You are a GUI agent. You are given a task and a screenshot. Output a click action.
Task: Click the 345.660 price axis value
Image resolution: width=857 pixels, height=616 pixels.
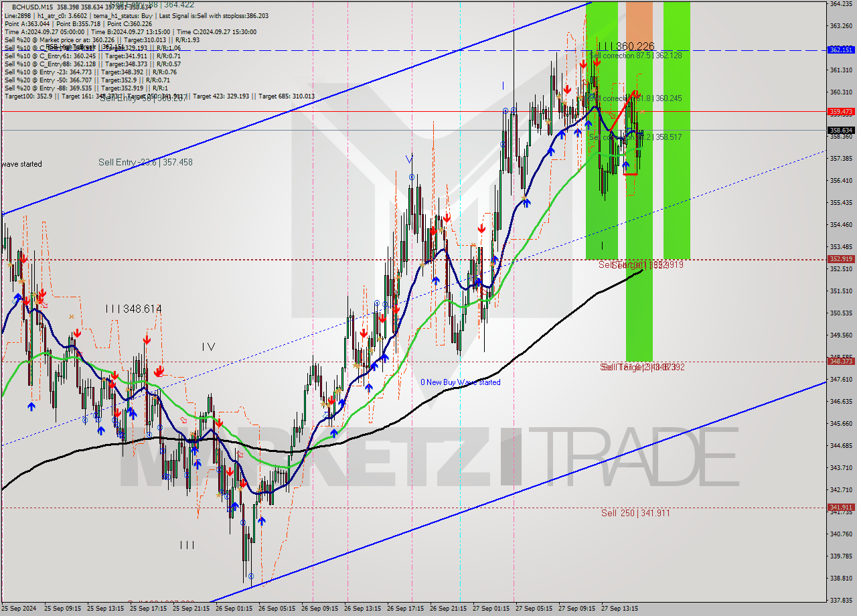click(841, 423)
